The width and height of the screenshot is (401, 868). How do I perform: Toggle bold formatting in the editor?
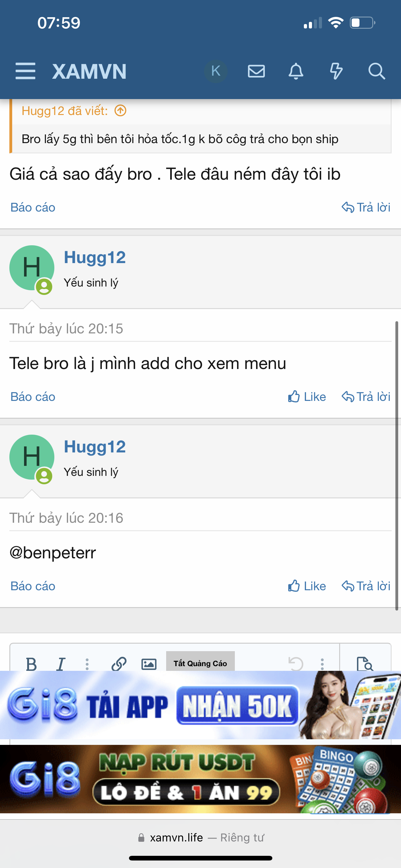click(31, 663)
